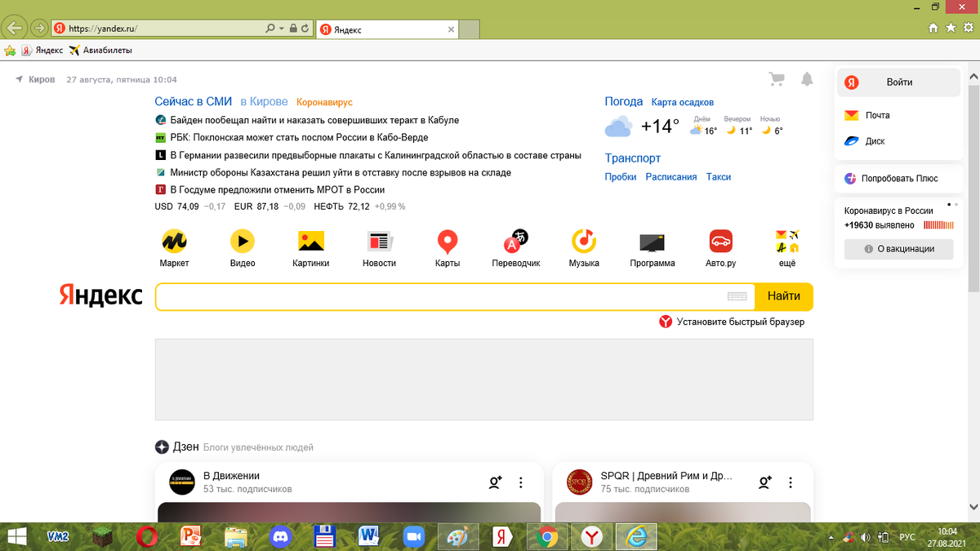Viewport: 980px width, 551px height.
Task: Open the Почта mail icon
Action: point(852,115)
